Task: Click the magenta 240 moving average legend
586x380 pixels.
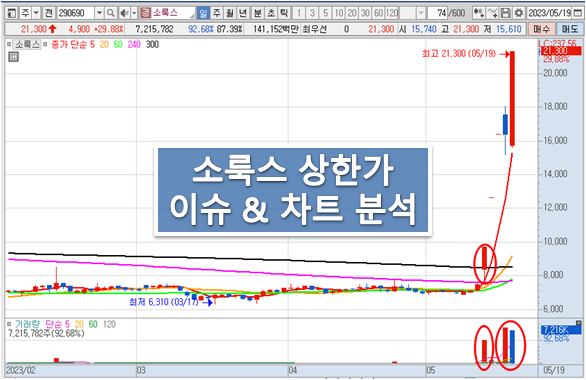Action: tap(134, 44)
